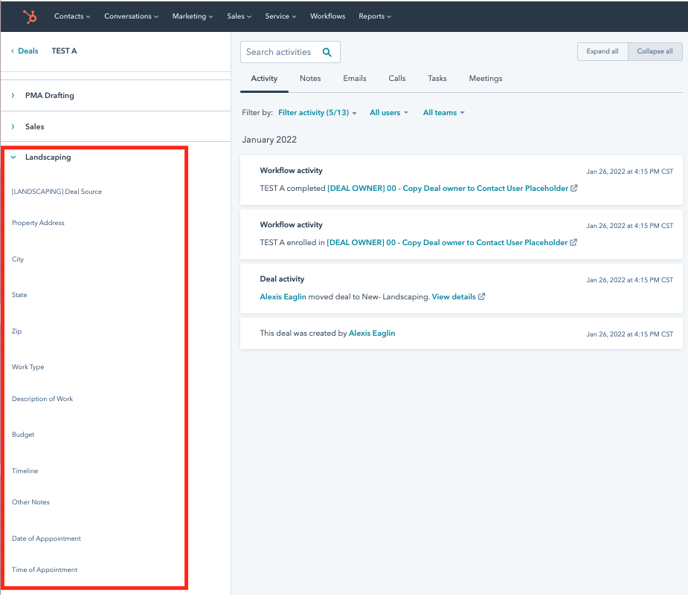Click the HubSpot sprocket logo
The height and width of the screenshot is (595, 688).
coord(30,17)
